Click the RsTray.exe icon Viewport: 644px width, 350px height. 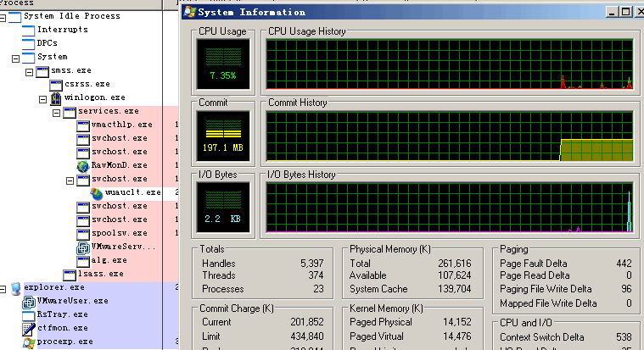pyautogui.click(x=28, y=315)
